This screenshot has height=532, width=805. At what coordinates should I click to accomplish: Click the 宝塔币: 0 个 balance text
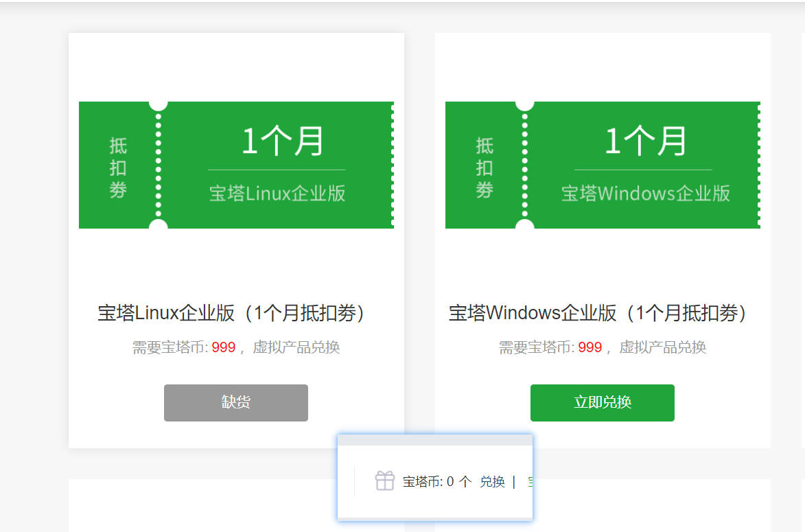pyautogui.click(x=437, y=482)
